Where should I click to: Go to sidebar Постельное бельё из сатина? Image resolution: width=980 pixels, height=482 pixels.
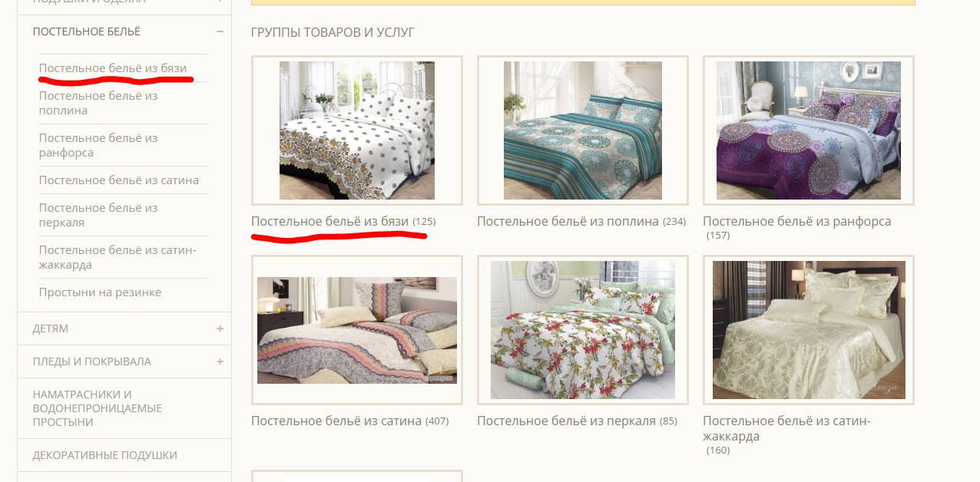pyautogui.click(x=119, y=180)
